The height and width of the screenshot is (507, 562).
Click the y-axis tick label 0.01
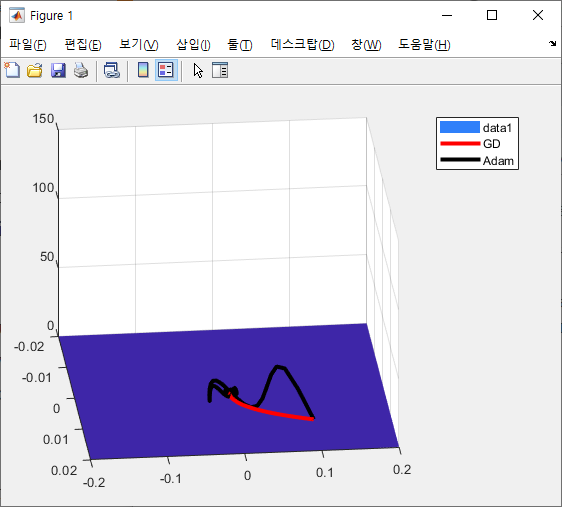(x=56, y=439)
